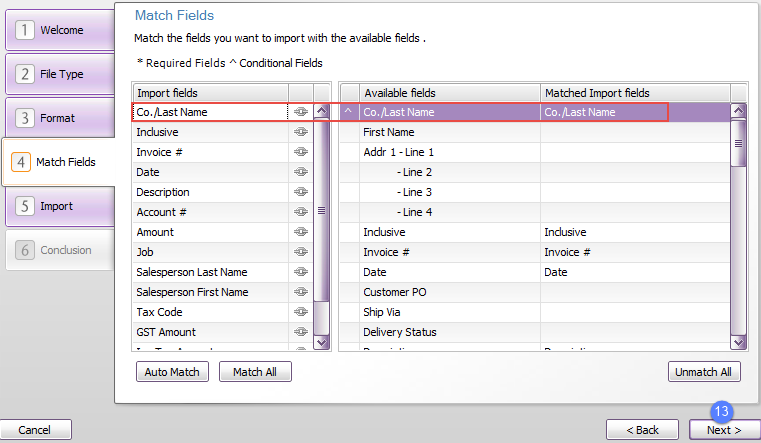Click the match icon beside Invoice # import field

(x=300, y=152)
